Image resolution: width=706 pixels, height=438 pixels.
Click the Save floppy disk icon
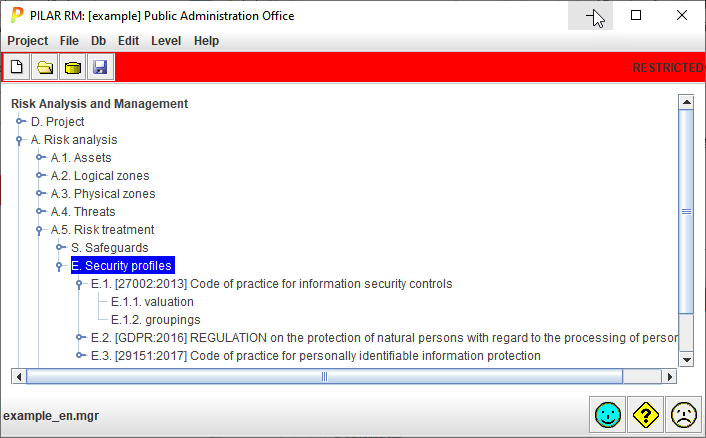[100, 67]
